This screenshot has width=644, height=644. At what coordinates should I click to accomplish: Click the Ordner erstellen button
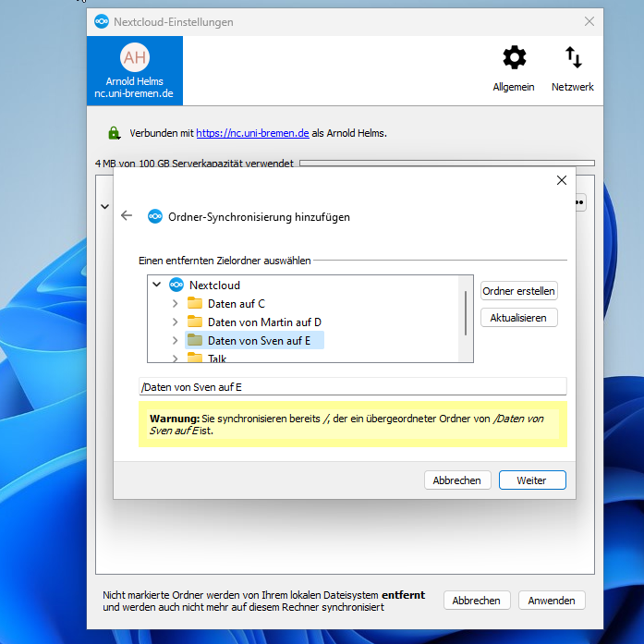pos(519,291)
